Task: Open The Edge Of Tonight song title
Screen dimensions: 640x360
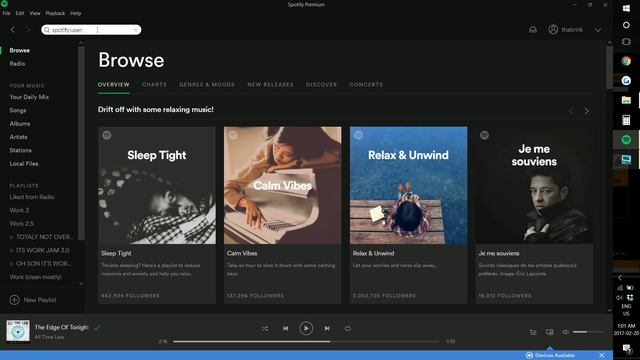Action: tap(61, 327)
